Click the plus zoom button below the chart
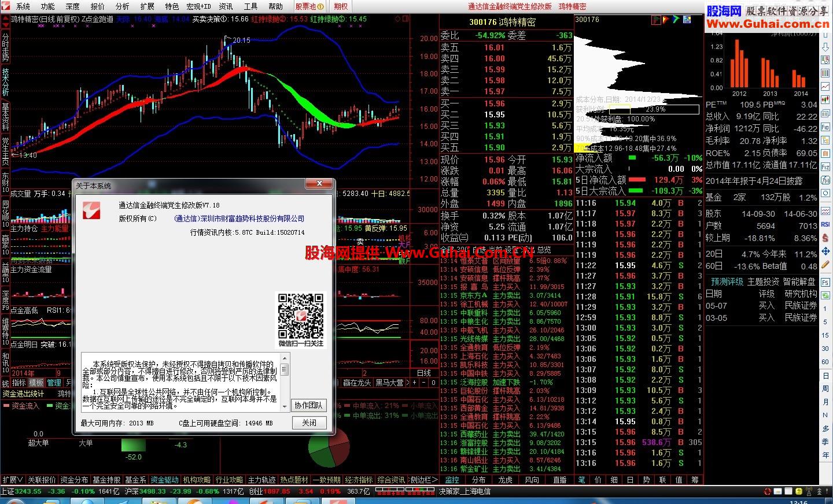The image size is (833, 504). pyautogui.click(x=414, y=383)
